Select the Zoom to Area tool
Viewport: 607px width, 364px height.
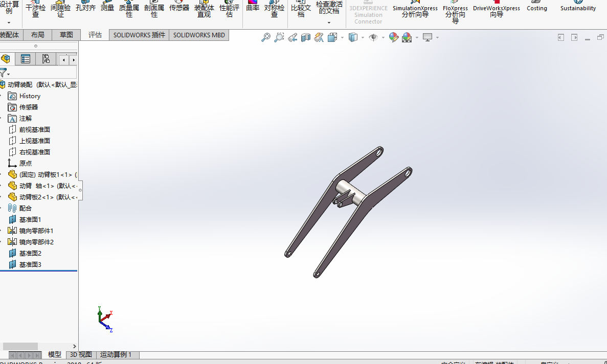pos(279,37)
